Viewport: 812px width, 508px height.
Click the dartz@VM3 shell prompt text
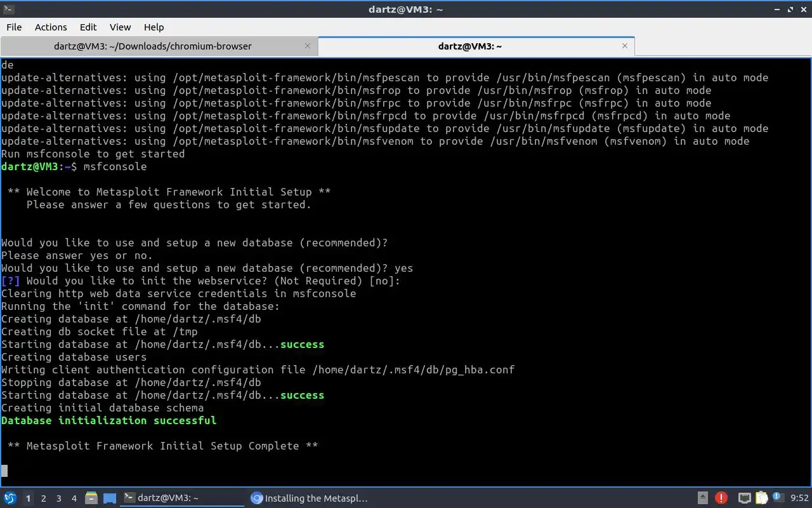[39, 166]
